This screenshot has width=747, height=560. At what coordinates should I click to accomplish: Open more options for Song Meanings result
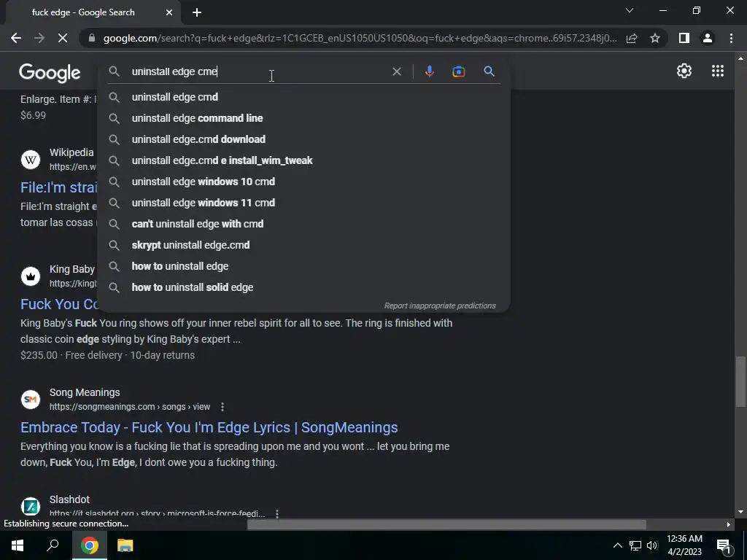click(x=222, y=407)
